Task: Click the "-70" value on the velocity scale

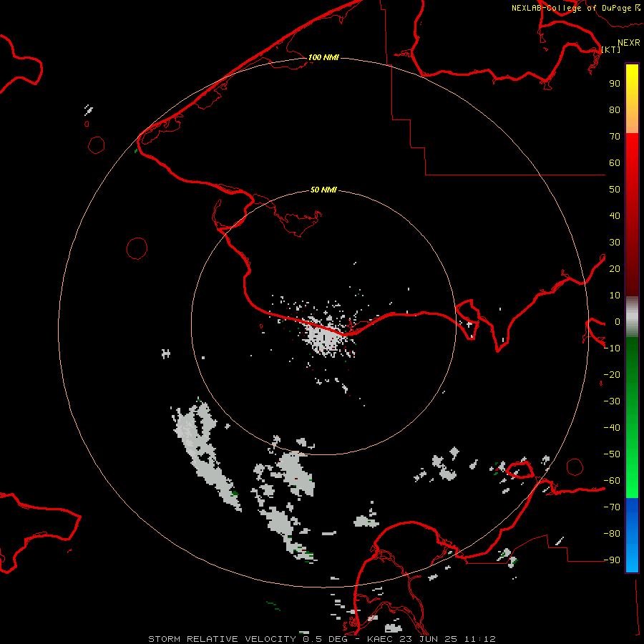Action: tap(612, 507)
